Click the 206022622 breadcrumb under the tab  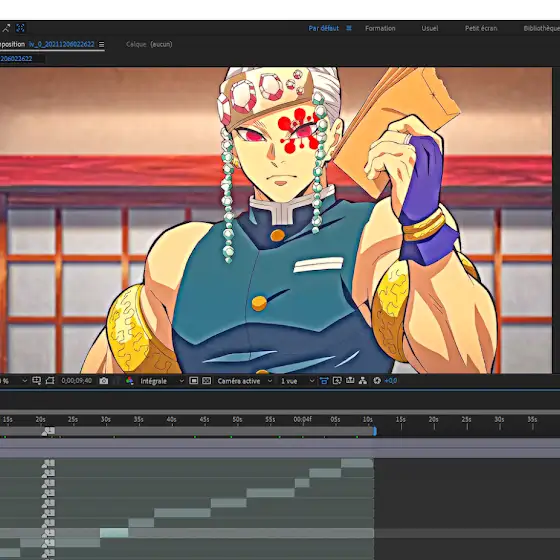[x=16, y=59]
